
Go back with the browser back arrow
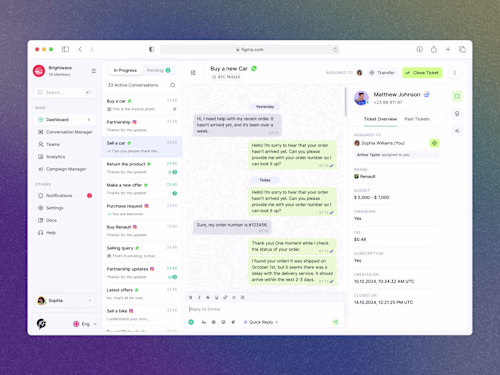tap(80, 49)
